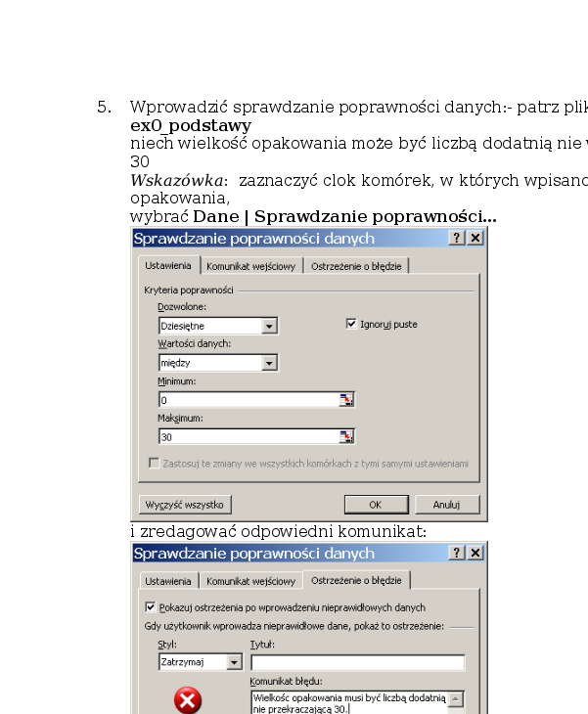Close the first Sprawdzanie poprawności danych dialog

pyautogui.click(x=475, y=239)
